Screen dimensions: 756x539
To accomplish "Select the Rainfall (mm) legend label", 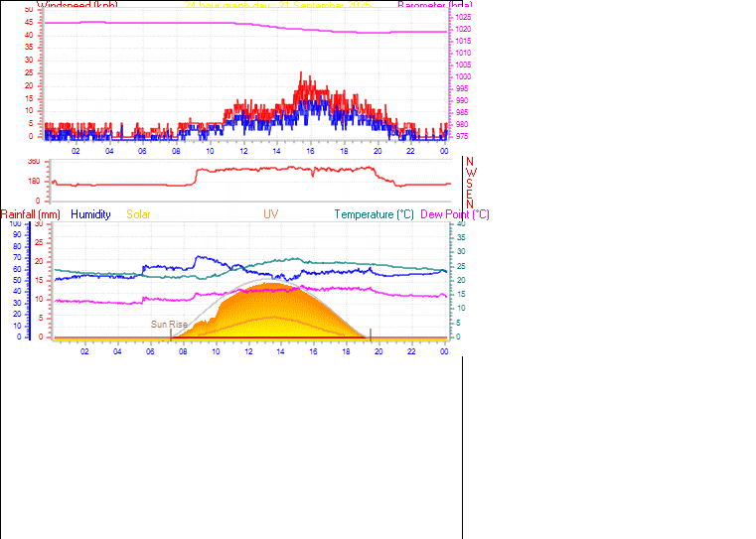I will point(31,214).
